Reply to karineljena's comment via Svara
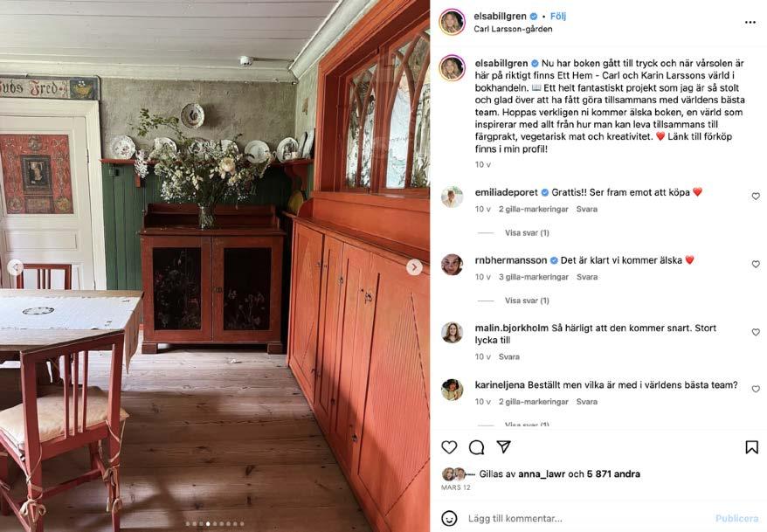The width and height of the screenshot is (767, 532). [586, 402]
